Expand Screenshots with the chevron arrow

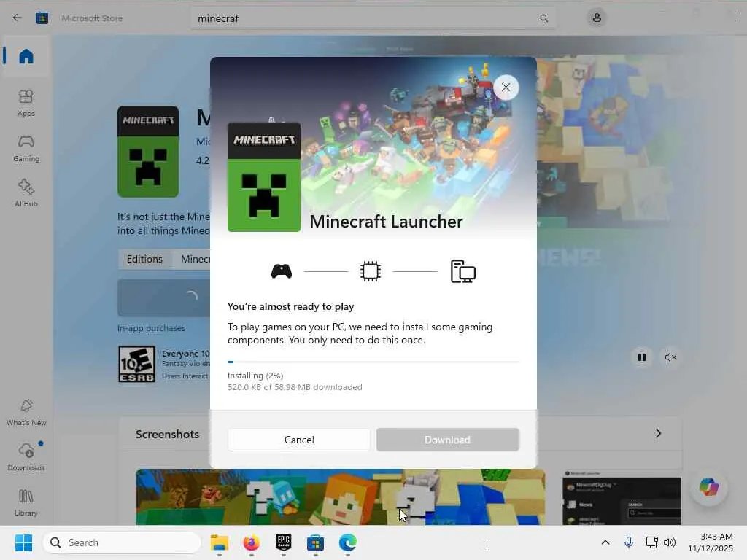tap(659, 433)
